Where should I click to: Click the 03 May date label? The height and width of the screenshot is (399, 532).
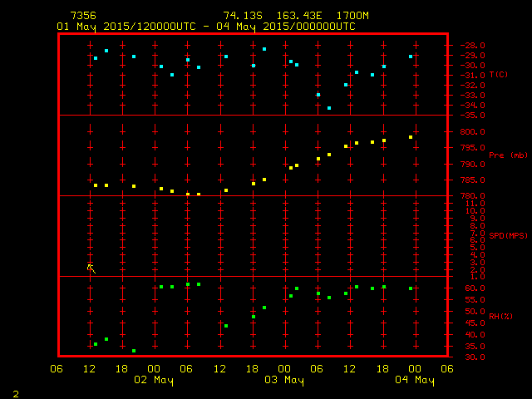[284, 380]
